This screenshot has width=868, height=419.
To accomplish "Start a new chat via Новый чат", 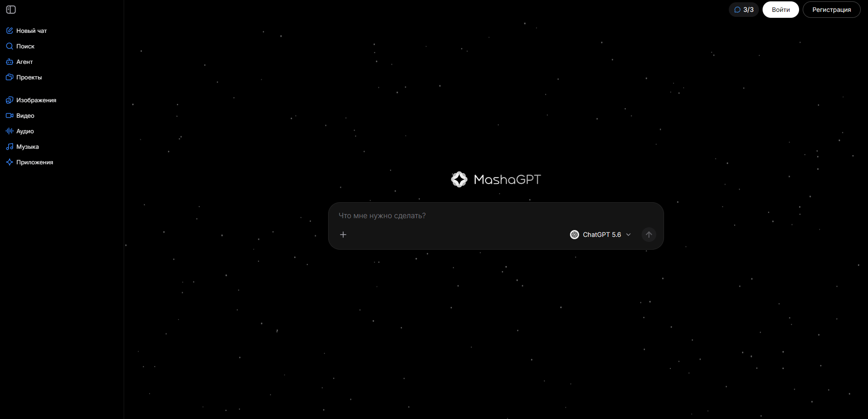I will pos(26,31).
